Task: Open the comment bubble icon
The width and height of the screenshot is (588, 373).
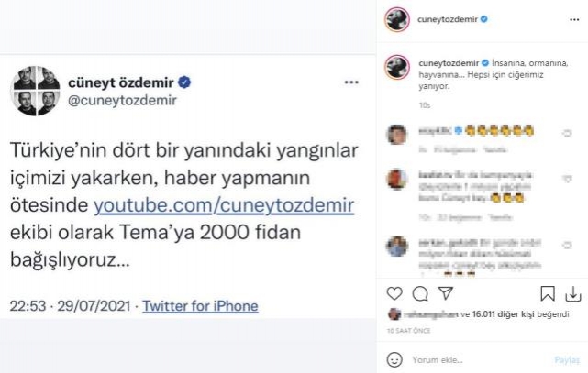Action: (420, 293)
